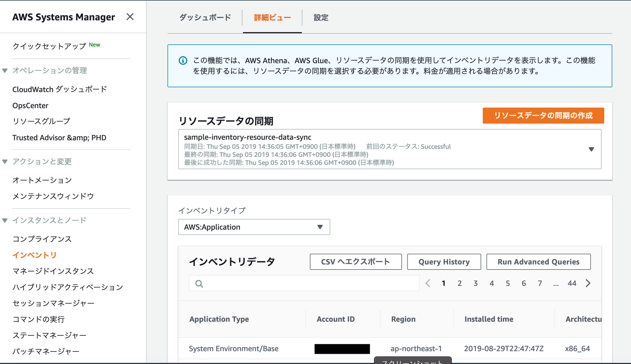Sort by Installed time column header
This screenshot has height=364, width=631.
(489, 319)
